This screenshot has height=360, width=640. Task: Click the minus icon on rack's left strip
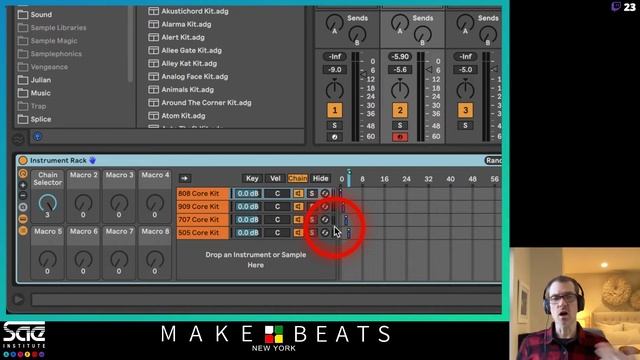(x=23, y=196)
